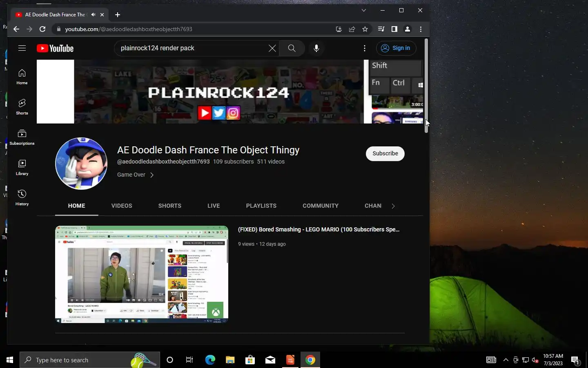Switch to the HOME channel tab
The width and height of the screenshot is (588, 368).
point(77,206)
